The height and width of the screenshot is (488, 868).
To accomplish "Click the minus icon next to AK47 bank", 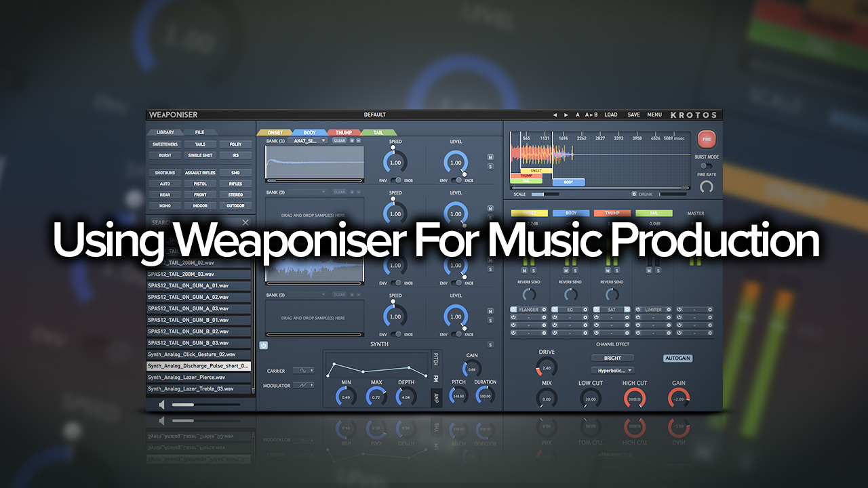I will coord(359,140).
